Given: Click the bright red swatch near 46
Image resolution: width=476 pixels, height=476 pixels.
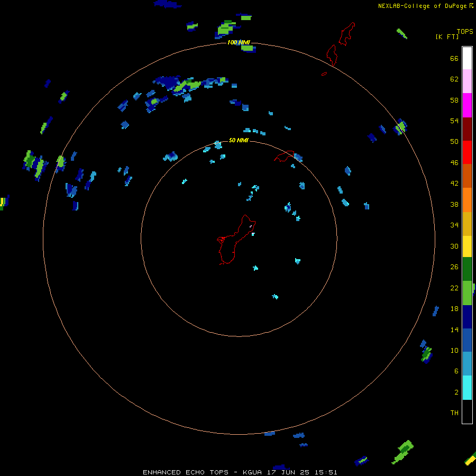Looking at the screenshot, I should (x=467, y=152).
